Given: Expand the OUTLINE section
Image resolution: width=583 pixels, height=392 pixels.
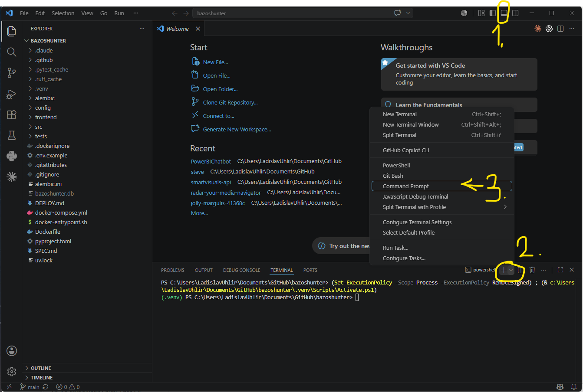Looking at the screenshot, I should [x=87, y=368].
